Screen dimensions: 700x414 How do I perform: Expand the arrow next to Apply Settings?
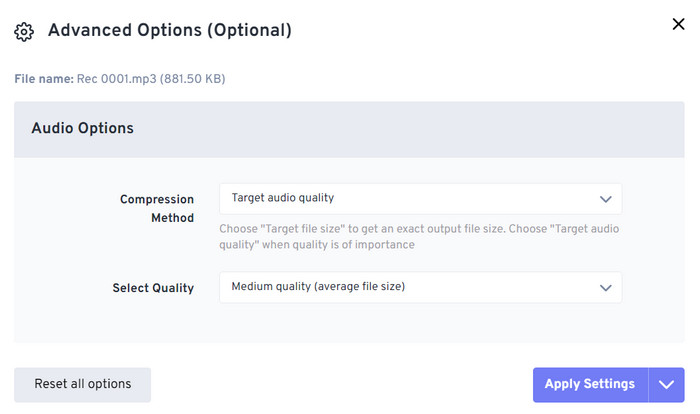[x=666, y=385]
